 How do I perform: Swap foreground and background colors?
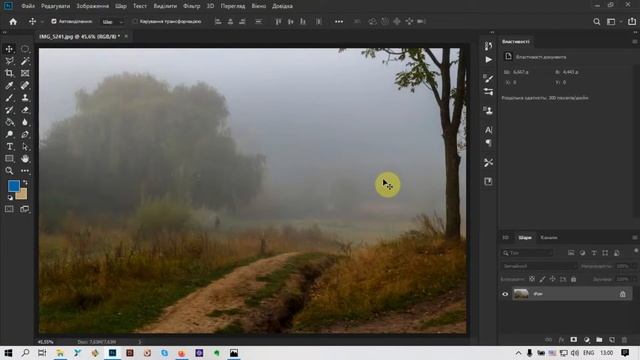(x=25, y=182)
